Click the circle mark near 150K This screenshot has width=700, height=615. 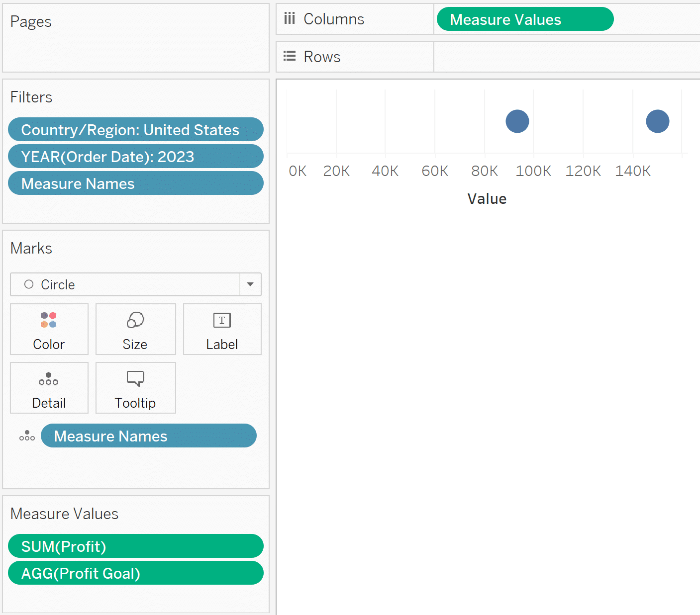658,121
